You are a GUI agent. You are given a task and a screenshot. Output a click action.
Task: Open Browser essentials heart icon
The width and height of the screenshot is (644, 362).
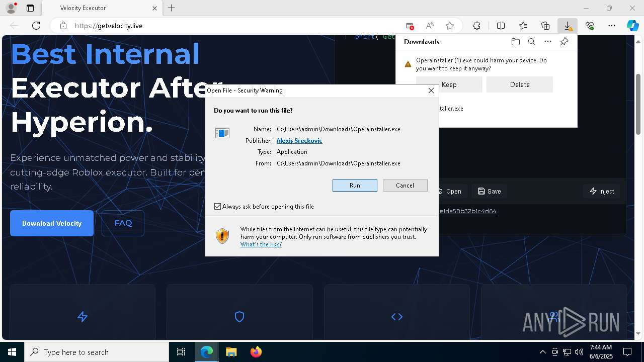(590, 26)
